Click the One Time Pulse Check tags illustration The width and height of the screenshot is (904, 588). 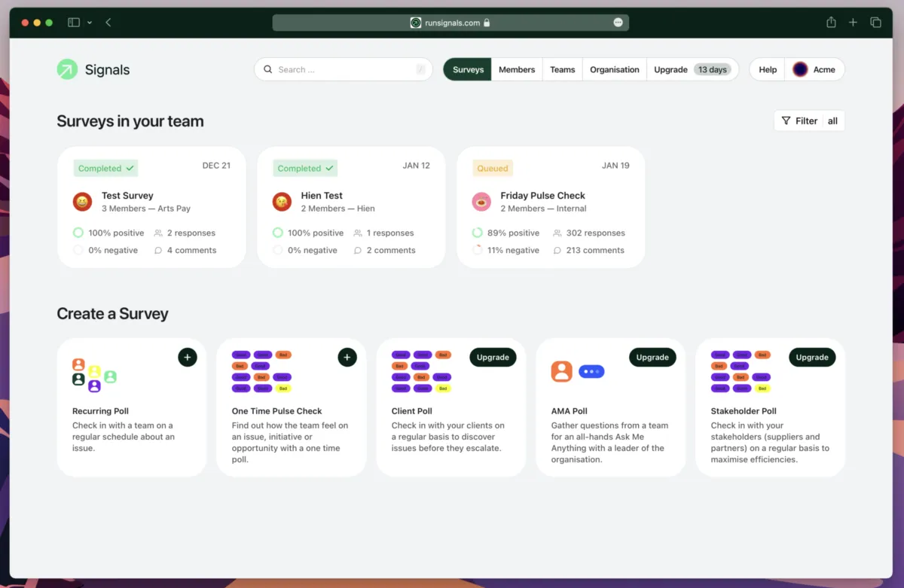[261, 371]
